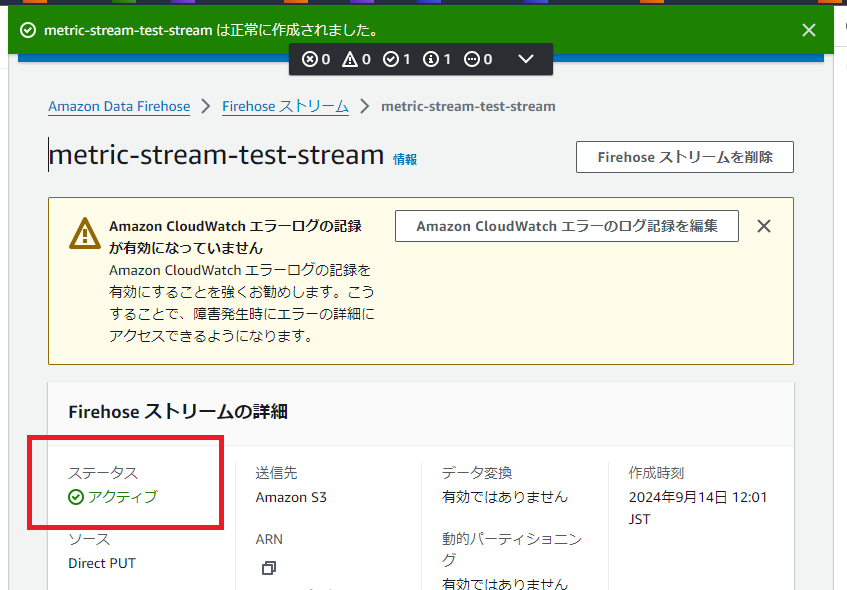Screen dimensions: 847x590
Task: Click the in-progress ellipsis count icon
Action: (x=472, y=59)
